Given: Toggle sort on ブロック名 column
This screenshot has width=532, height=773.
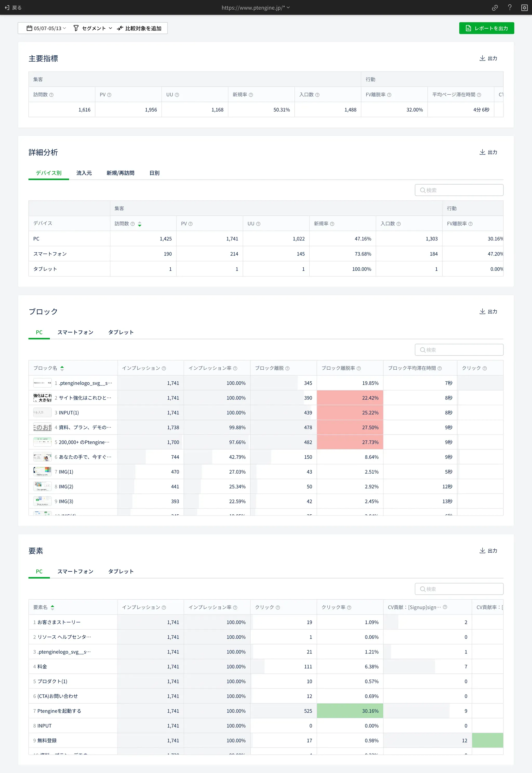Looking at the screenshot, I should [x=62, y=369].
